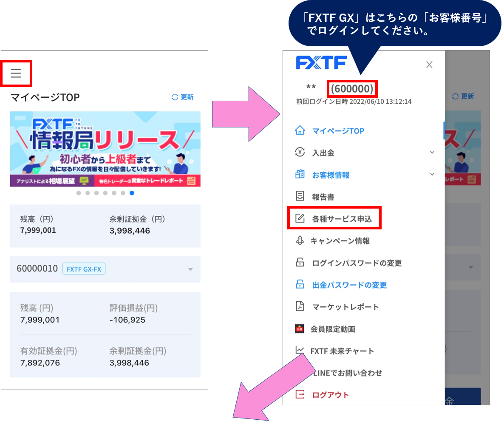Screen dimensions: 504x421
Task: Click the FXTF logo in the side menu
Action: (x=321, y=62)
